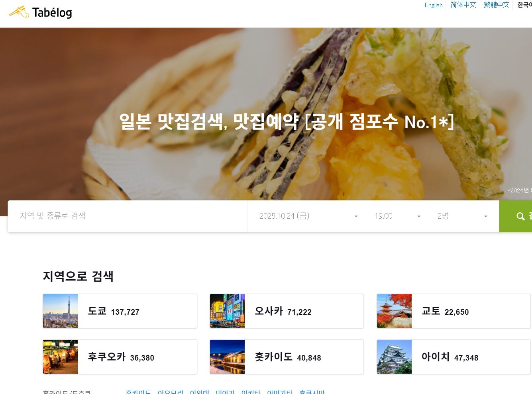Click the 지역 및 종류로 검색 search field
Viewport: 532px width, 394px height.
(x=128, y=216)
